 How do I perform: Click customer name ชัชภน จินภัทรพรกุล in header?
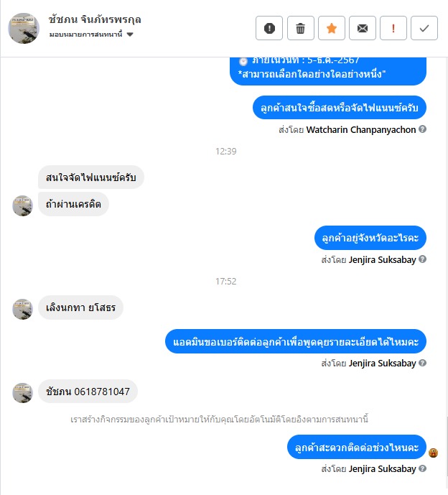pos(95,19)
